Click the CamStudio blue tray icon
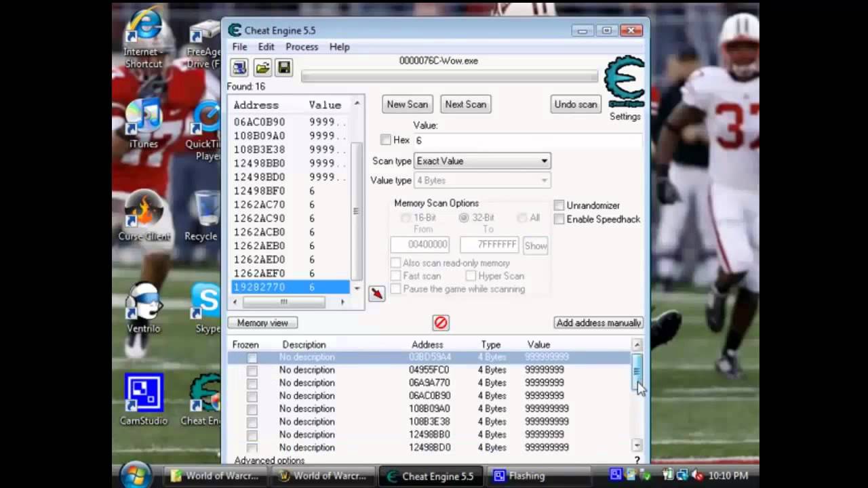The height and width of the screenshot is (488, 868). [616, 476]
